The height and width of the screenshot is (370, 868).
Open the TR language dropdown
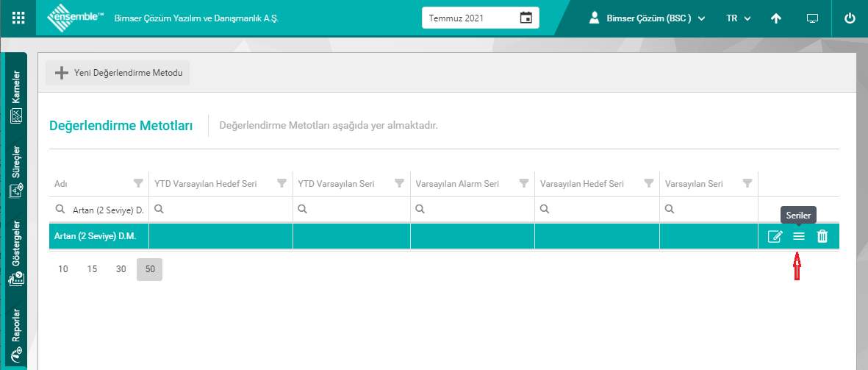click(x=739, y=18)
